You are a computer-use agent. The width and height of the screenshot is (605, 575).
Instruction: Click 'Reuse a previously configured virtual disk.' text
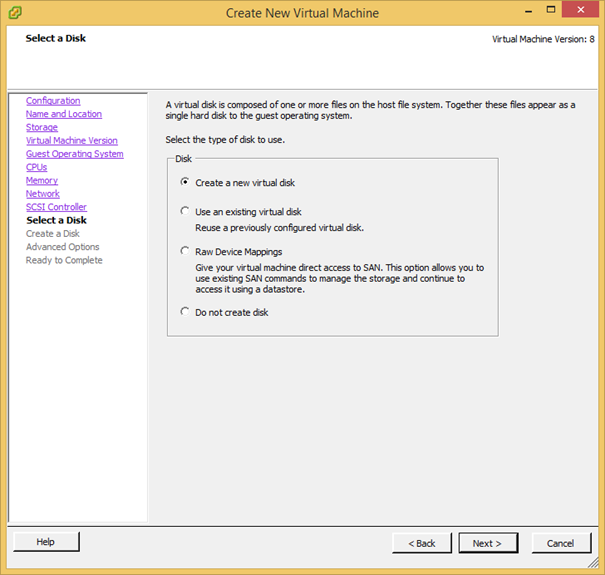279,228
